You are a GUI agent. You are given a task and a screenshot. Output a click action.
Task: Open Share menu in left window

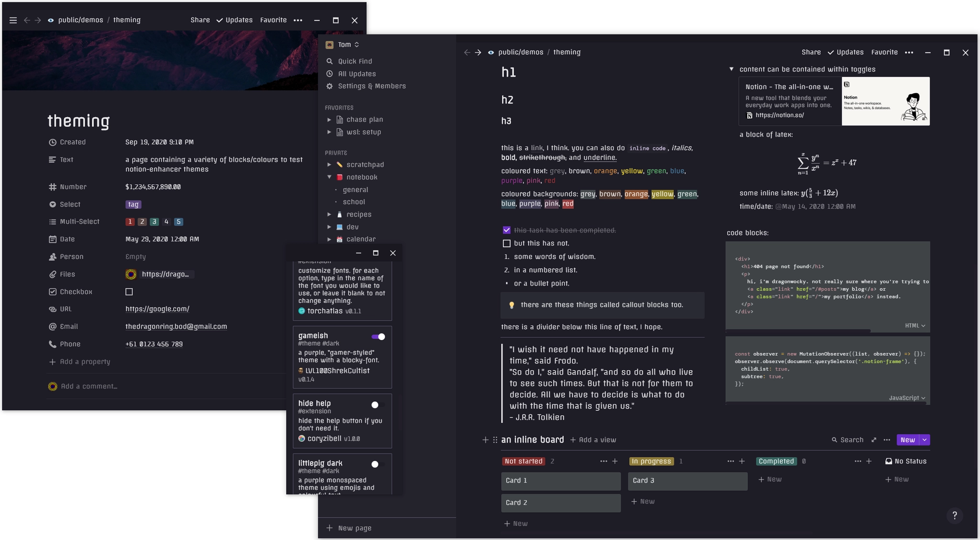(x=200, y=20)
